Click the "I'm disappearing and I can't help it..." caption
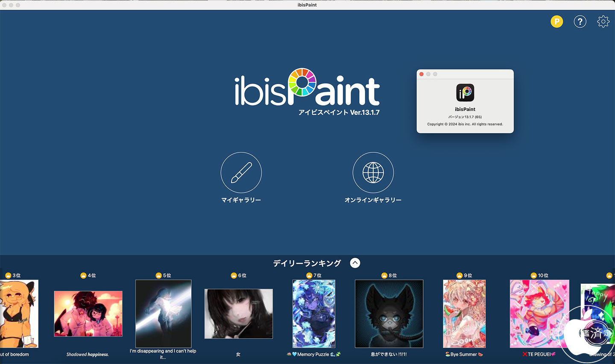This screenshot has width=615, height=364. [x=163, y=354]
